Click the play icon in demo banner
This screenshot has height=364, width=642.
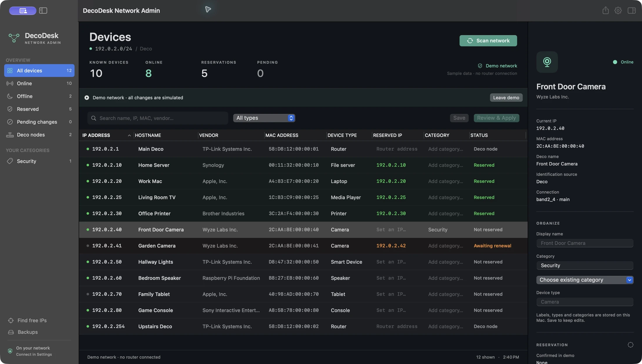coord(87,98)
